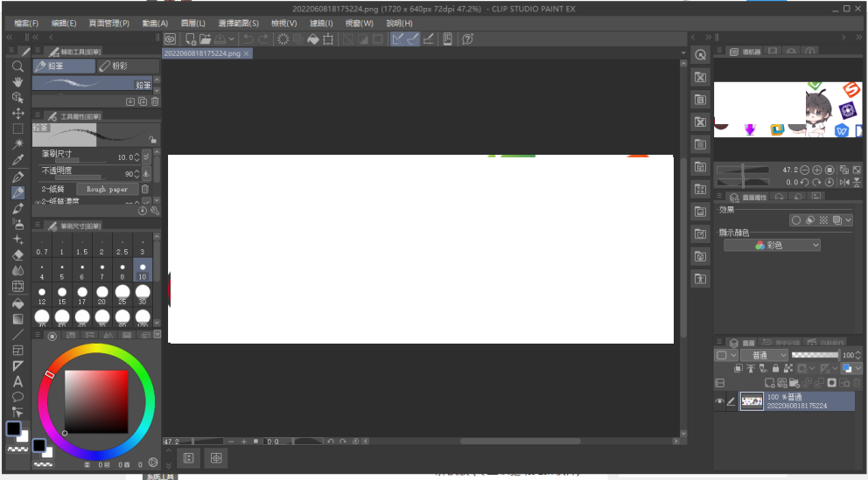Open layer color blue swatch dropdown
Viewport: 868px width, 480px height.
(x=850, y=369)
